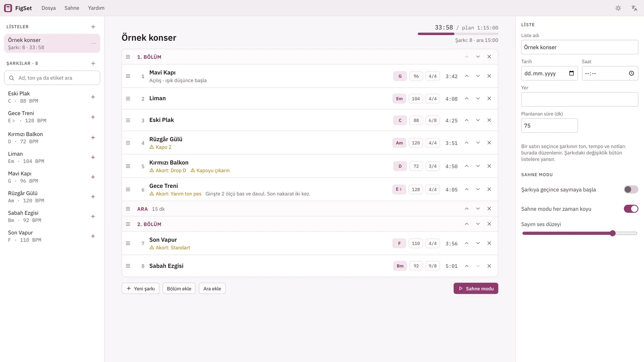Open the language translate icon

[x=634, y=8]
